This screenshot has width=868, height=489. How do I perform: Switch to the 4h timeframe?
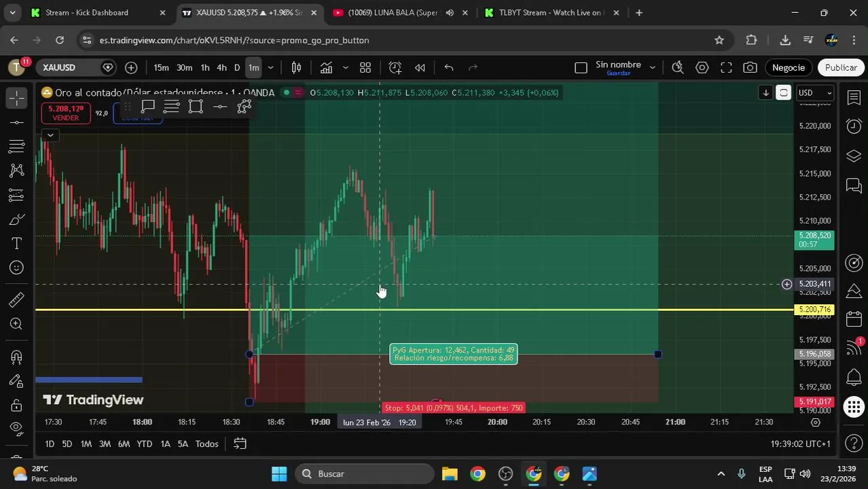(221, 67)
